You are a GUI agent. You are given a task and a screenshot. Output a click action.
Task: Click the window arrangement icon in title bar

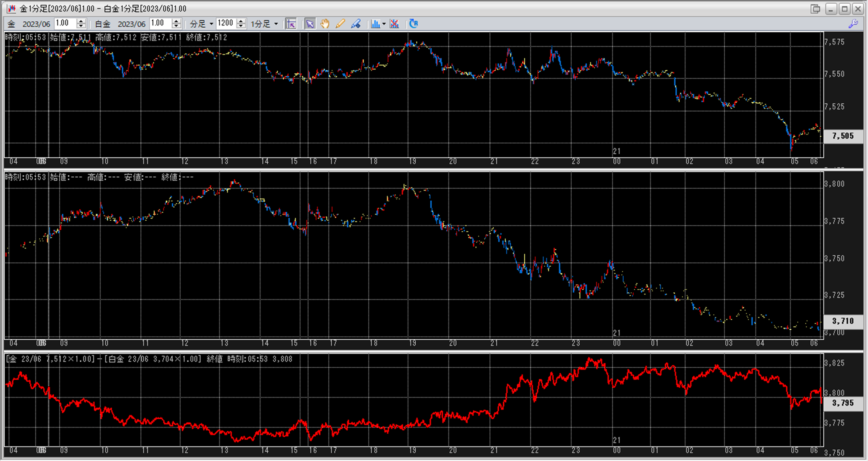pos(815,9)
